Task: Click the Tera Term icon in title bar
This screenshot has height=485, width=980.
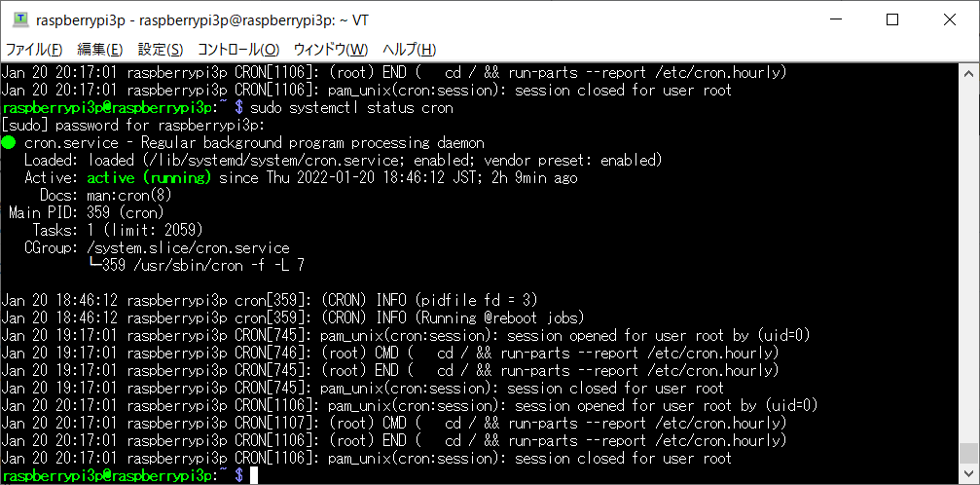Action: click(x=20, y=20)
